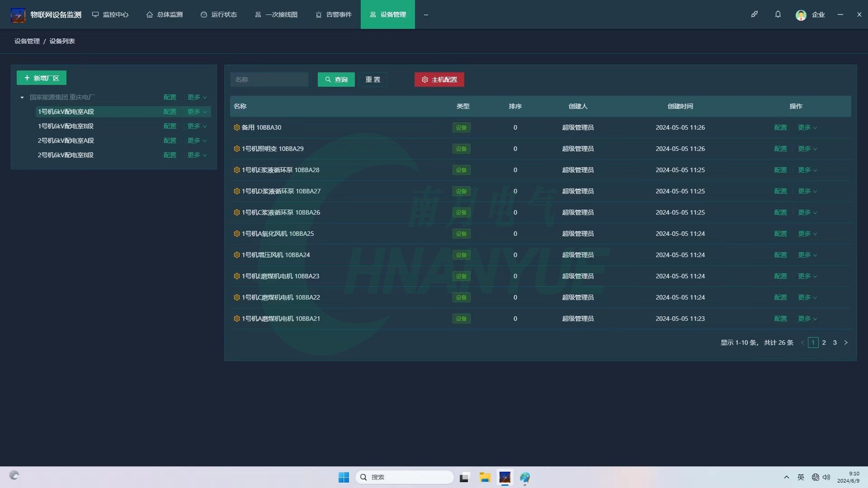Click the user avatar icon
The height and width of the screenshot is (488, 868).
tap(801, 15)
